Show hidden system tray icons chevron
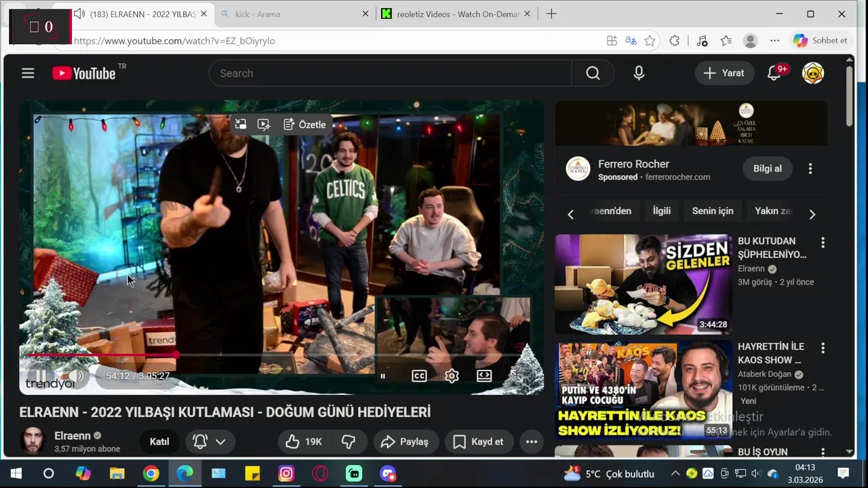 (x=675, y=474)
